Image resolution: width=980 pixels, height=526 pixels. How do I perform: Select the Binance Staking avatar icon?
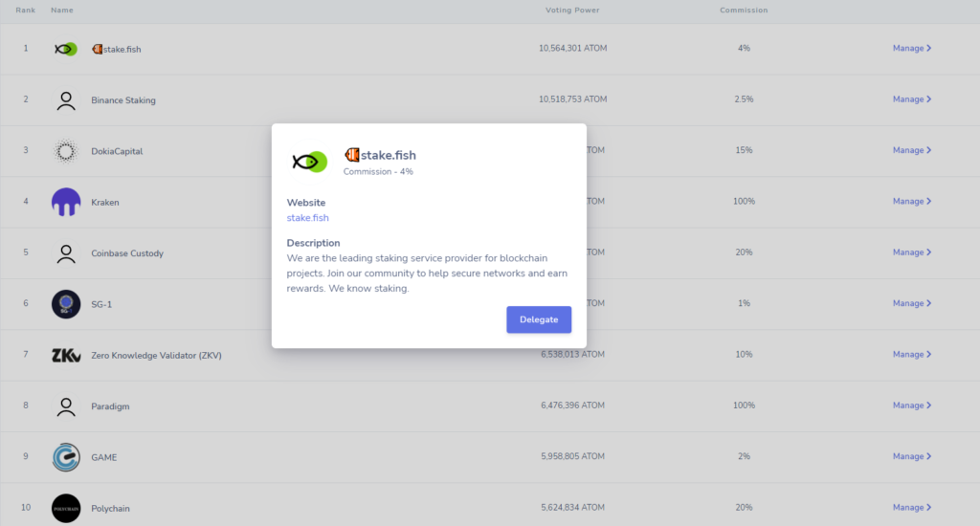(x=66, y=100)
